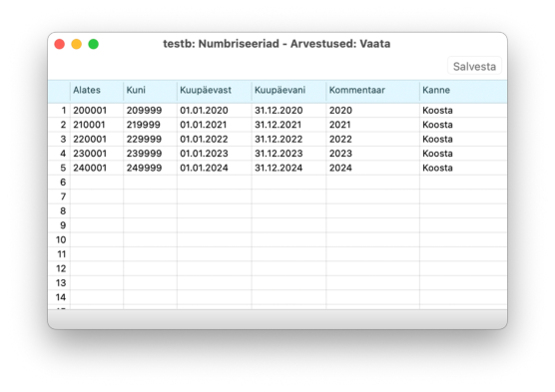Click the Salvesta button
The image size is (555, 392).
point(474,66)
